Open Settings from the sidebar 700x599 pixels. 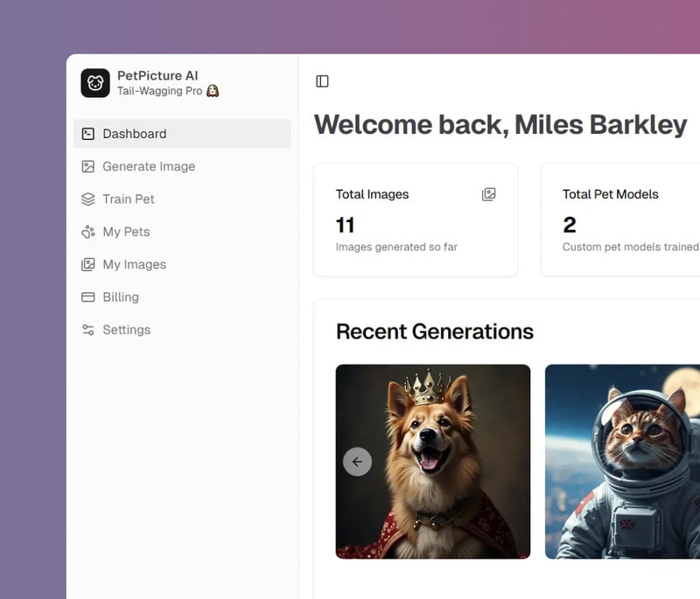[126, 330]
